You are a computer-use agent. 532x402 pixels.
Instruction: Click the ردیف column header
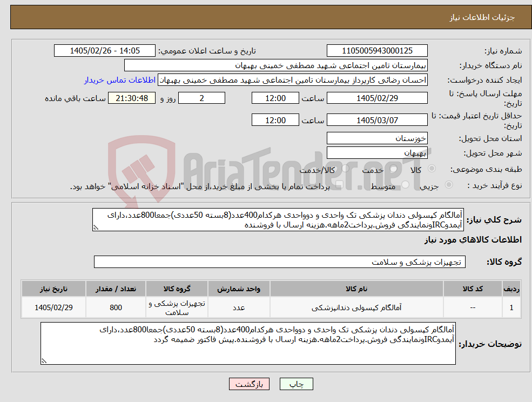click(x=511, y=289)
